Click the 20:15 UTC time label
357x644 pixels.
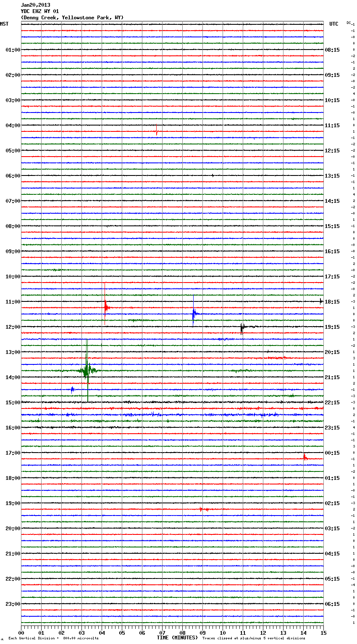tap(332, 352)
